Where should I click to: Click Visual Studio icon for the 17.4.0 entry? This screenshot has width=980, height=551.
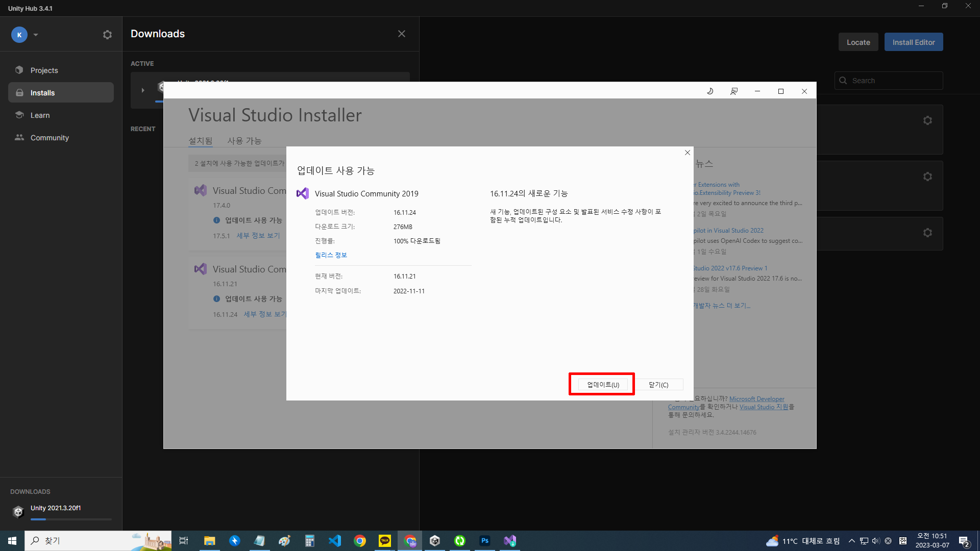pyautogui.click(x=201, y=190)
